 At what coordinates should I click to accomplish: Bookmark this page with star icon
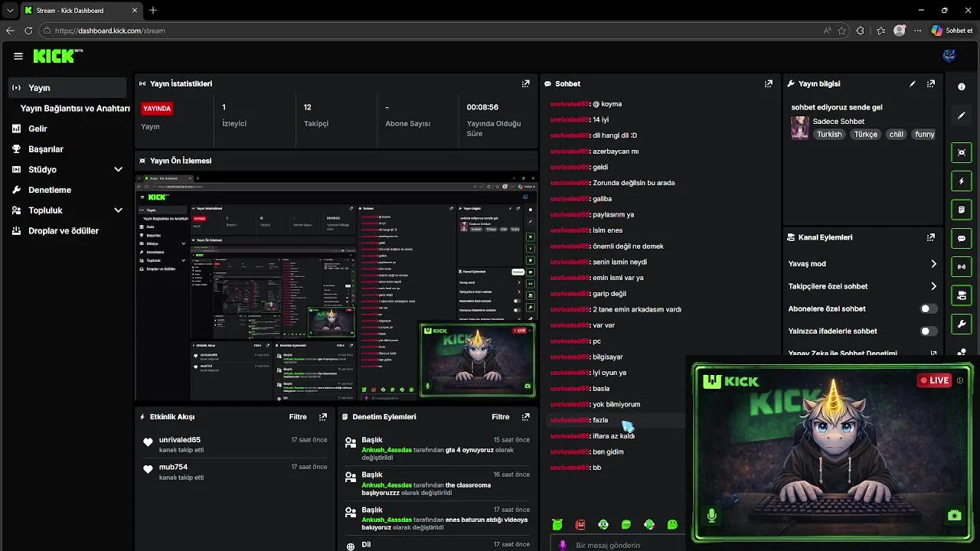[842, 31]
